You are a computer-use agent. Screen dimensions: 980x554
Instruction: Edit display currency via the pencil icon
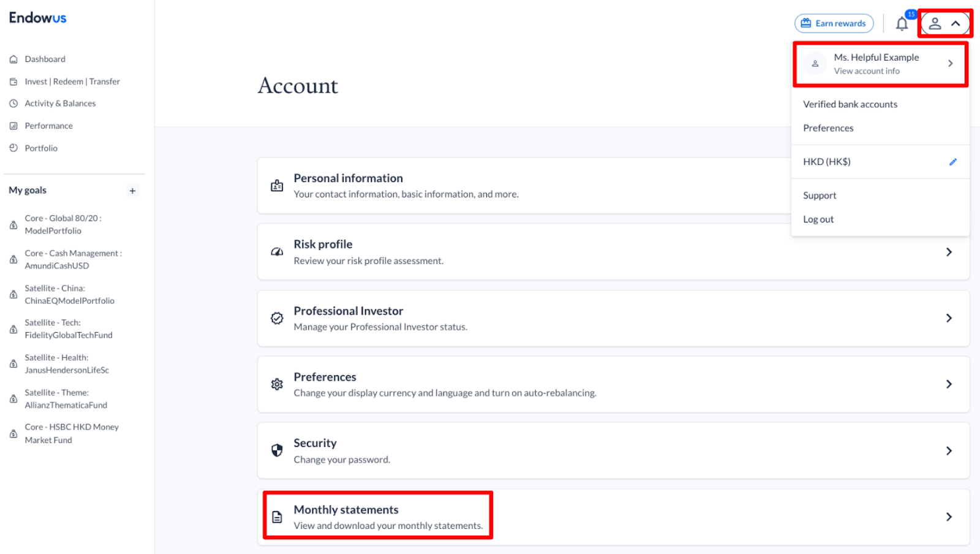953,161
